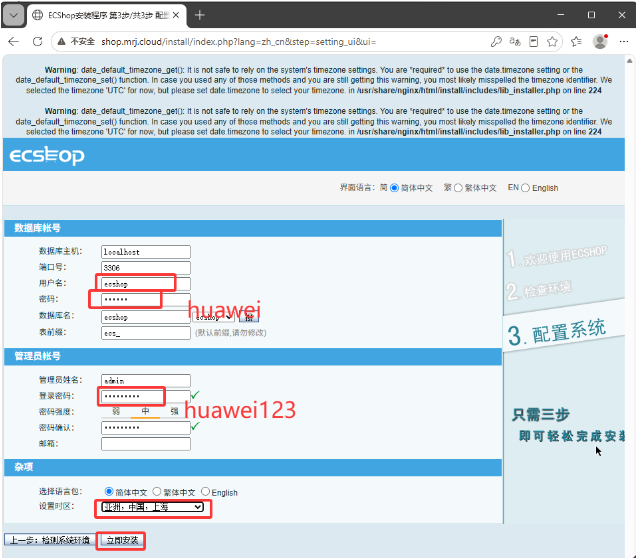Click the translate page icon
The width and height of the screenshot is (640, 560).
(x=515, y=42)
